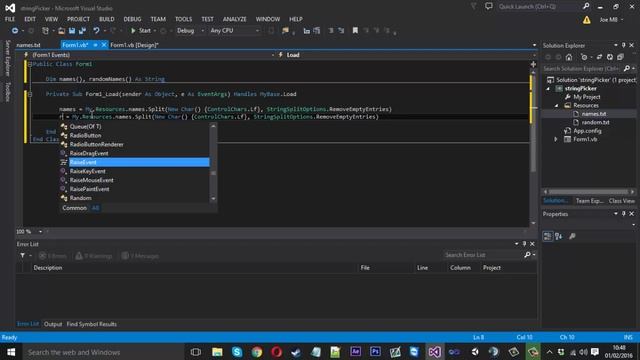Open the (Form1 Events) class dropdown
The image size is (640, 360).
[149, 55]
